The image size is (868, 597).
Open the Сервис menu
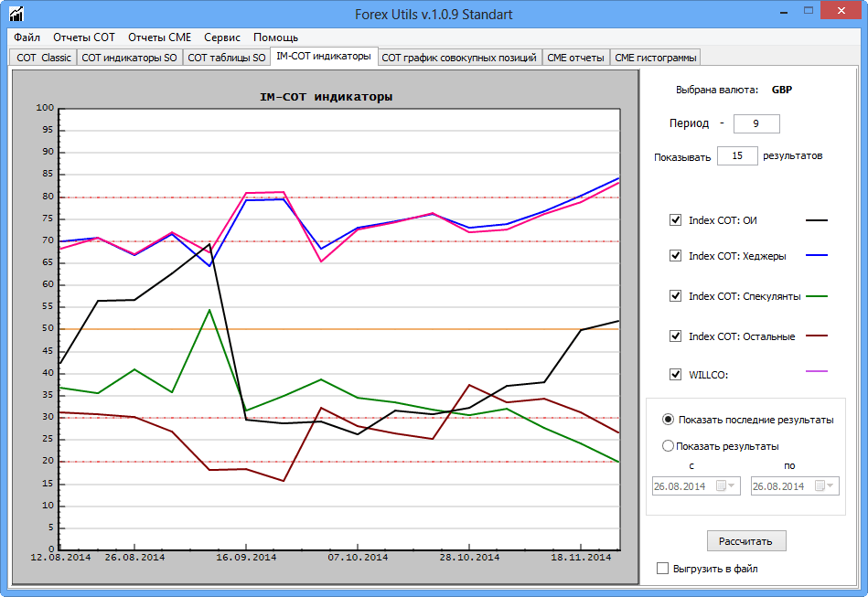pyautogui.click(x=222, y=37)
